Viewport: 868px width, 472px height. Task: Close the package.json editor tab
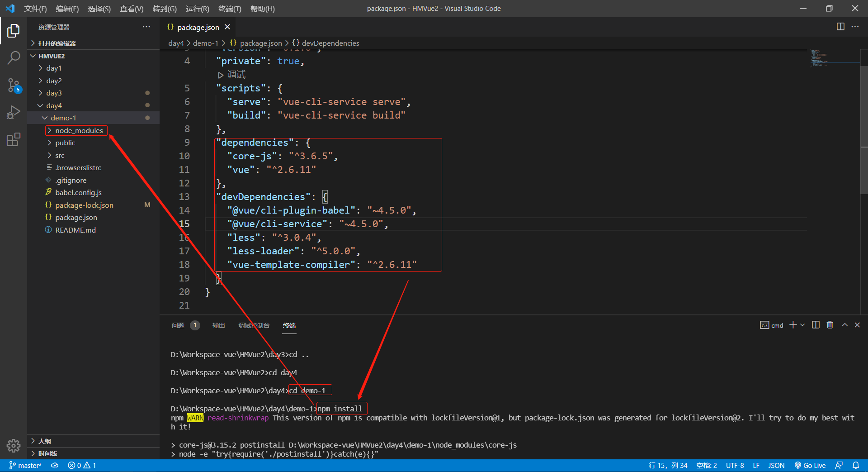[x=227, y=27]
